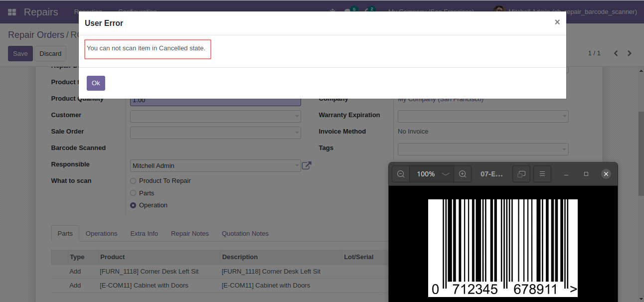Zoom out in the image viewer
The image size is (644, 302).
point(401,174)
